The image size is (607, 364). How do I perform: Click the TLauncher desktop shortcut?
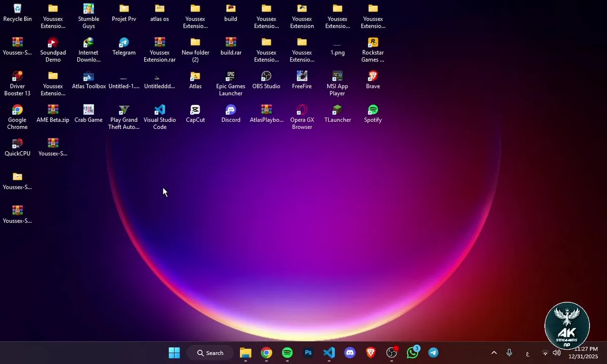pyautogui.click(x=337, y=114)
